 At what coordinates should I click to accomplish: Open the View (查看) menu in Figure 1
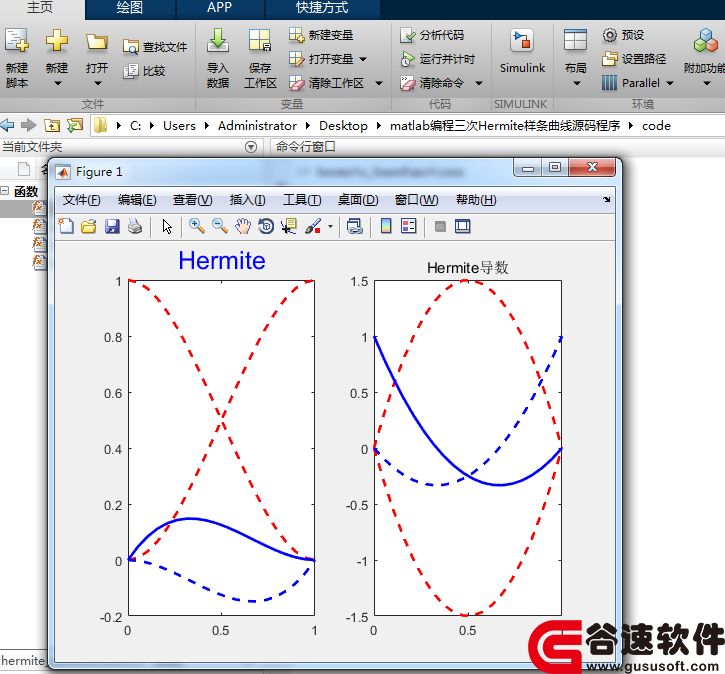point(192,200)
